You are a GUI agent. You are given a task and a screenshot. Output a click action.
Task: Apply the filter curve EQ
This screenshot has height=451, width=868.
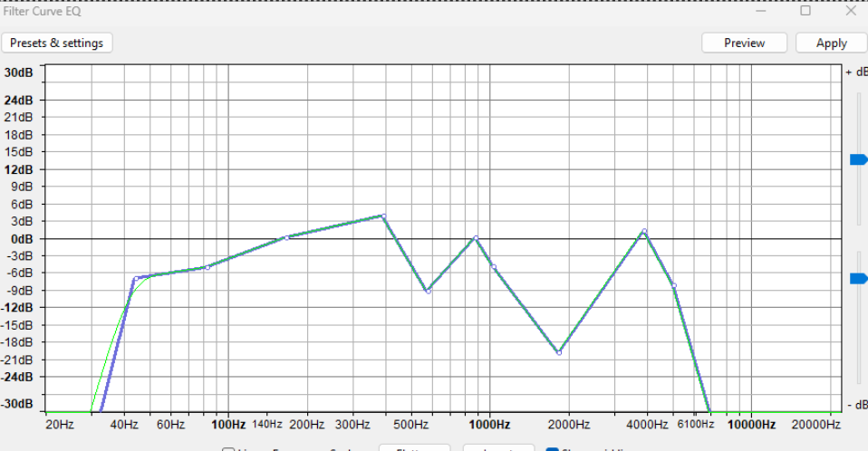832,43
